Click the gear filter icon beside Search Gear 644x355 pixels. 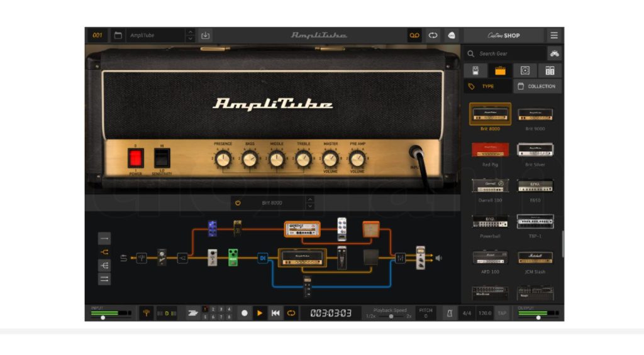[555, 53]
